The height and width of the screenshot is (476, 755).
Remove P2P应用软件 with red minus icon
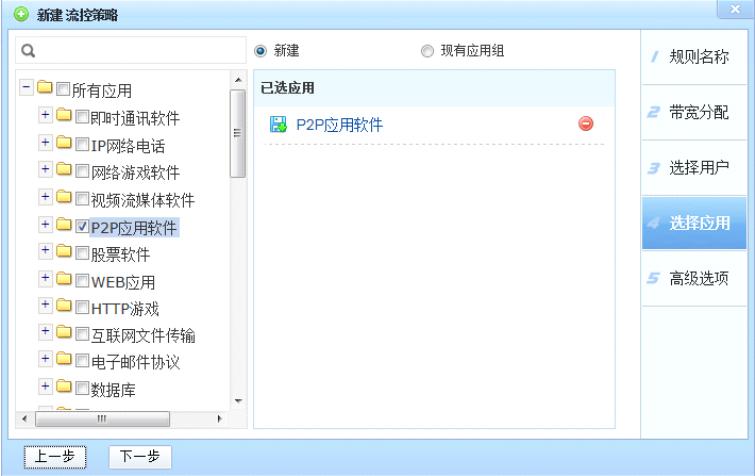586,124
